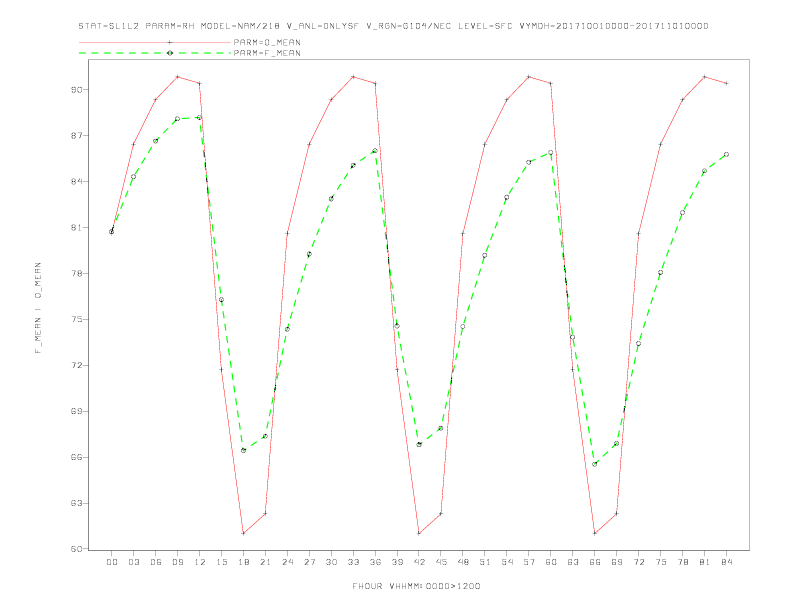Click green F_MEAN circle marker at hour 84
Screen dimensions: 792x612
point(726,155)
